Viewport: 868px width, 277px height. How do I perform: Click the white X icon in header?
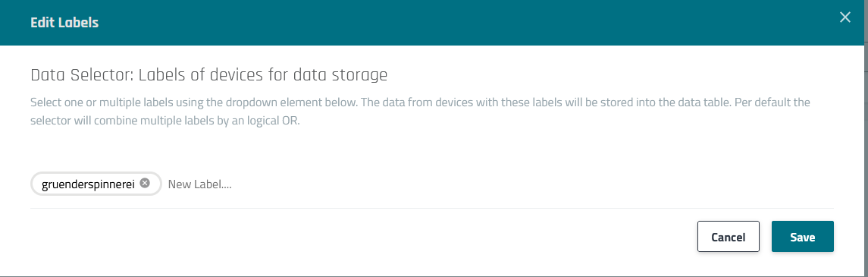(x=844, y=17)
